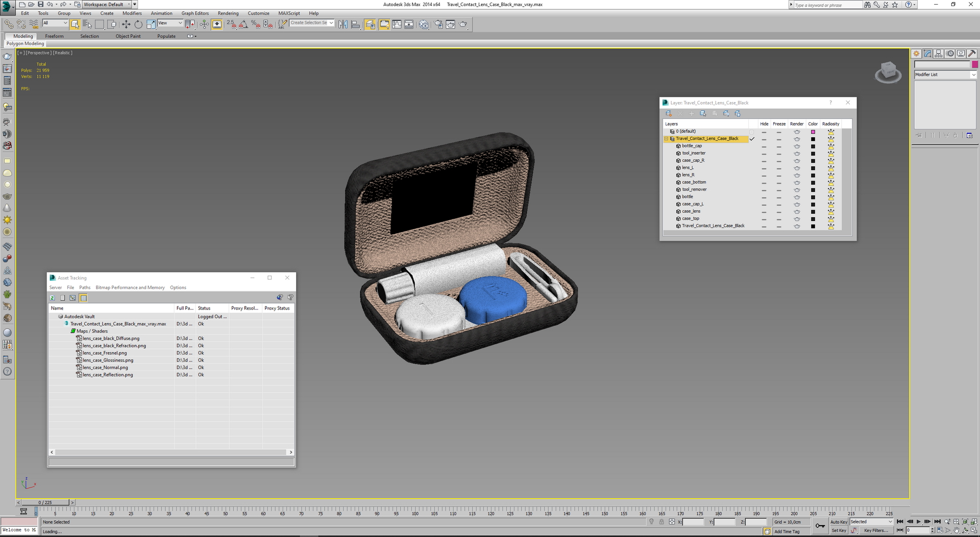This screenshot has height=537, width=980.
Task: Click the Perspective viewport label
Action: point(38,53)
